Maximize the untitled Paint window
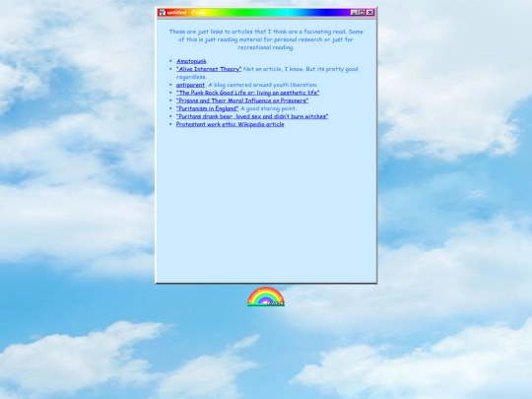This screenshot has height=399, width=532. pyautogui.click(x=362, y=13)
